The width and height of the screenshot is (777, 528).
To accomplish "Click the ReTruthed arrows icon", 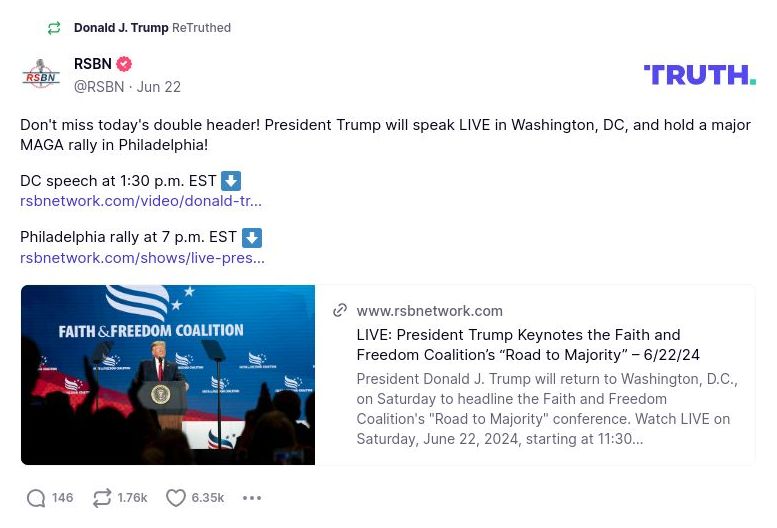I will tap(54, 28).
